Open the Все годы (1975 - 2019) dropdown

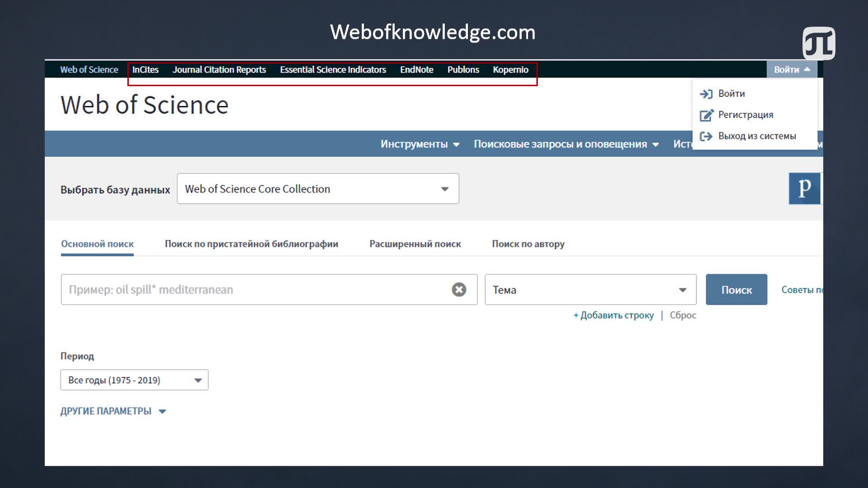[134, 380]
